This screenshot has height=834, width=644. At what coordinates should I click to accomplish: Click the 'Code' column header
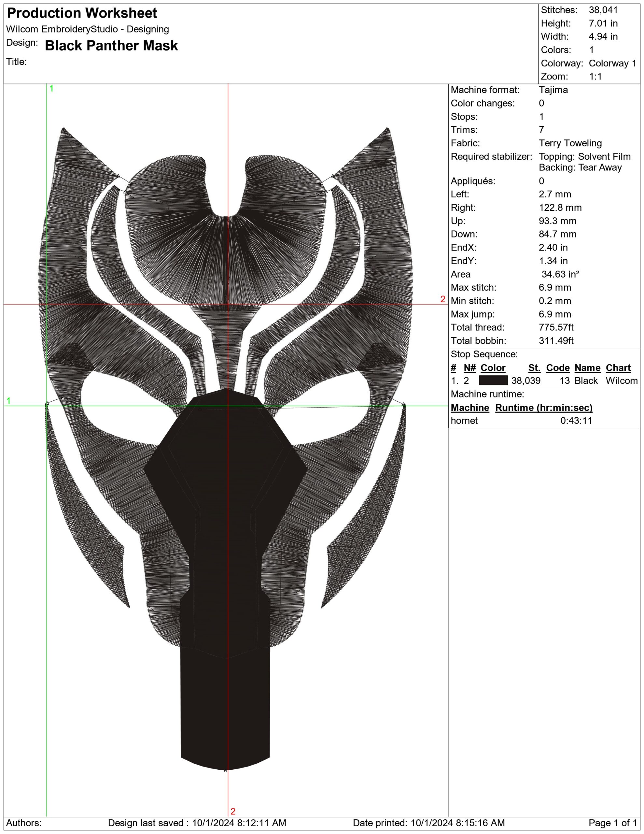click(x=558, y=368)
